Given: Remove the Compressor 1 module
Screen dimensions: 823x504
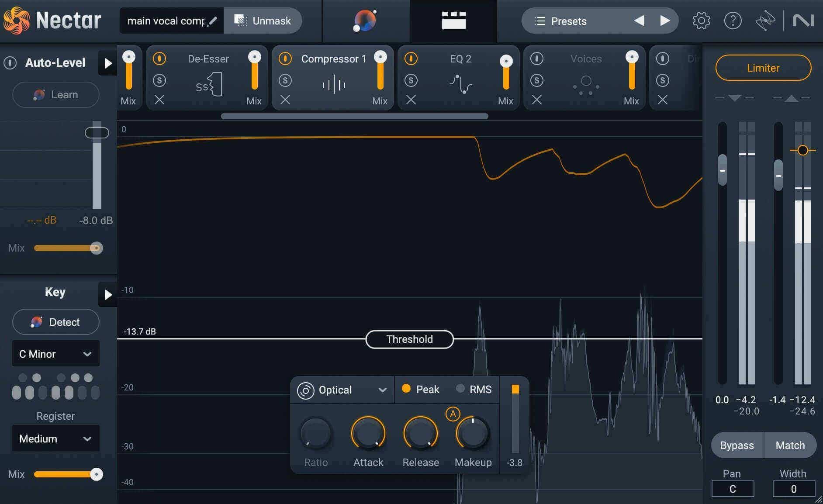Looking at the screenshot, I should click(285, 100).
